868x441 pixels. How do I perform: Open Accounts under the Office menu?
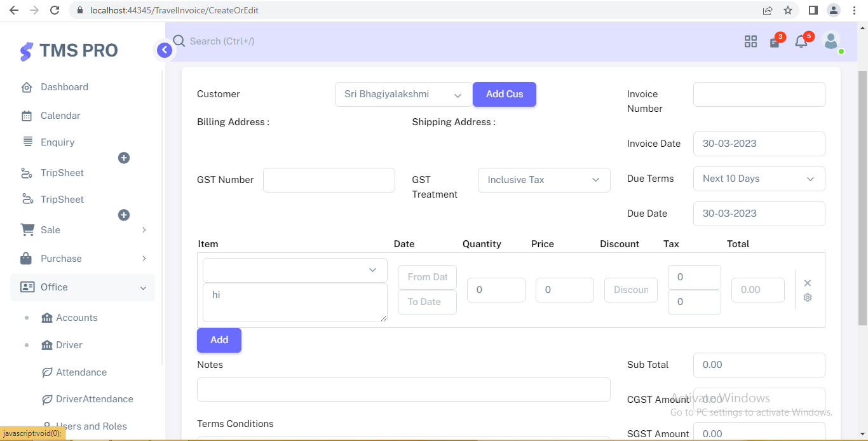point(76,318)
